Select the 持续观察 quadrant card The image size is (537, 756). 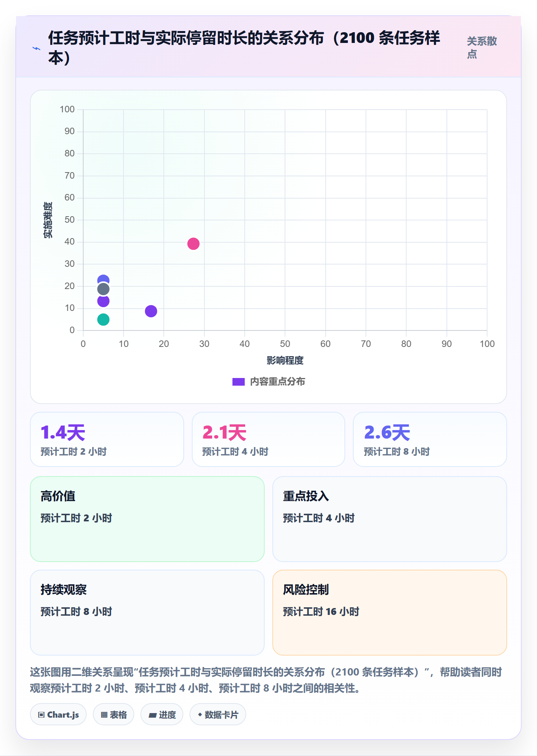tap(147, 613)
